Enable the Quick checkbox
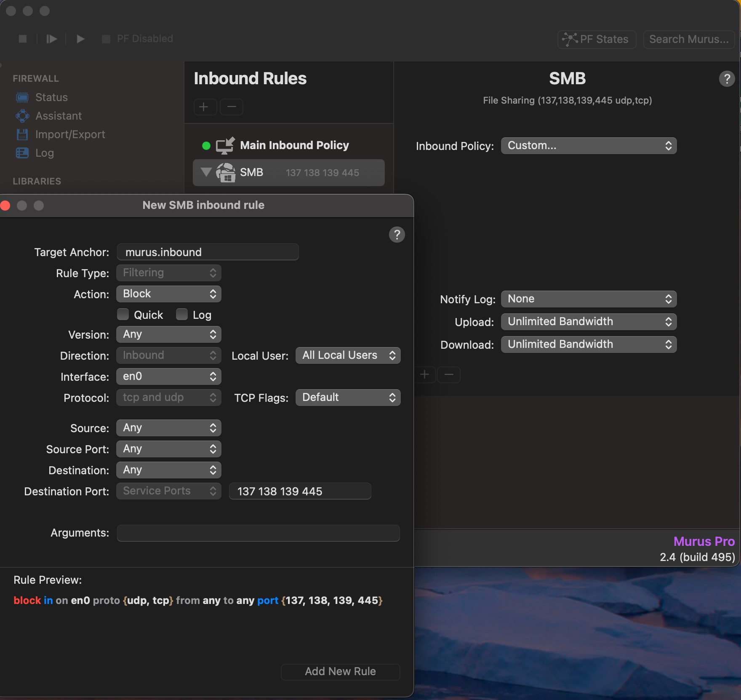 click(x=123, y=314)
